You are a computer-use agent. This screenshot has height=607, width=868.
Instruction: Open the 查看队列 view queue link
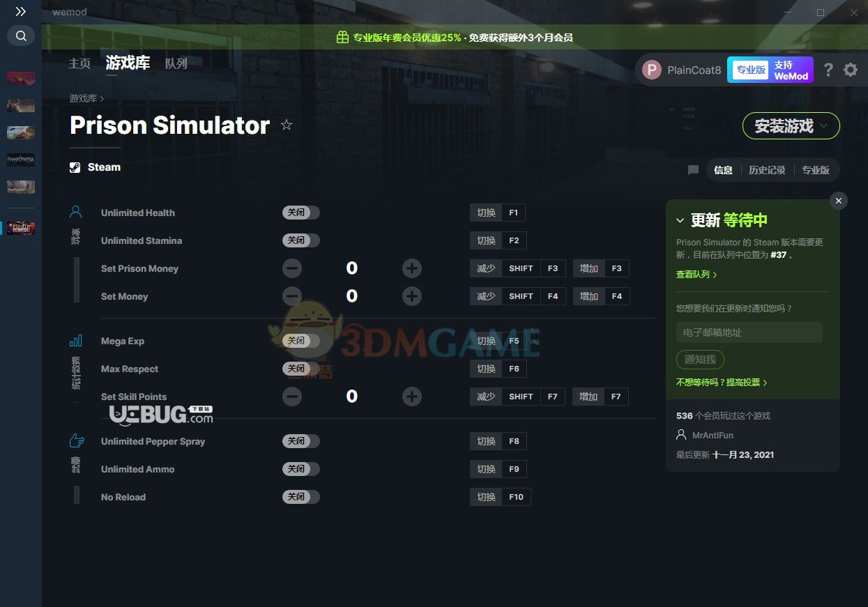click(696, 275)
